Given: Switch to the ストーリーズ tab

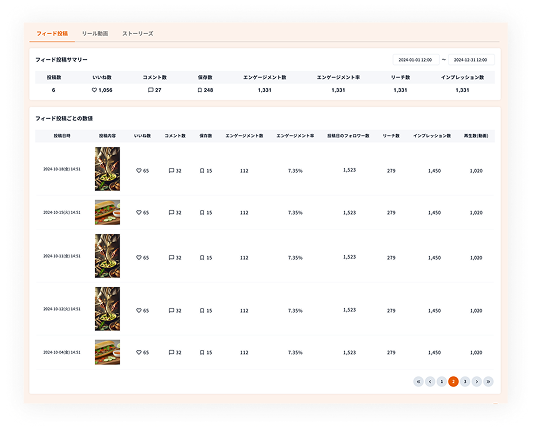Looking at the screenshot, I should point(138,34).
